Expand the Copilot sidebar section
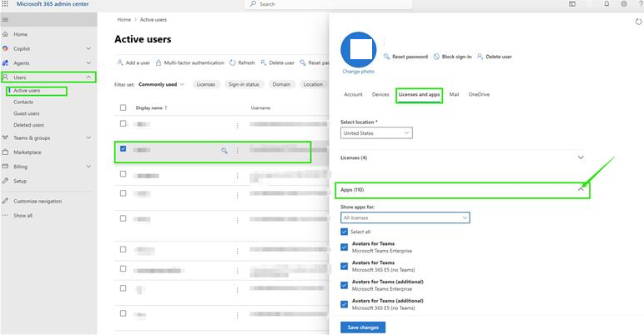Image resolution: width=644 pixels, height=335 pixels. pyautogui.click(x=88, y=48)
